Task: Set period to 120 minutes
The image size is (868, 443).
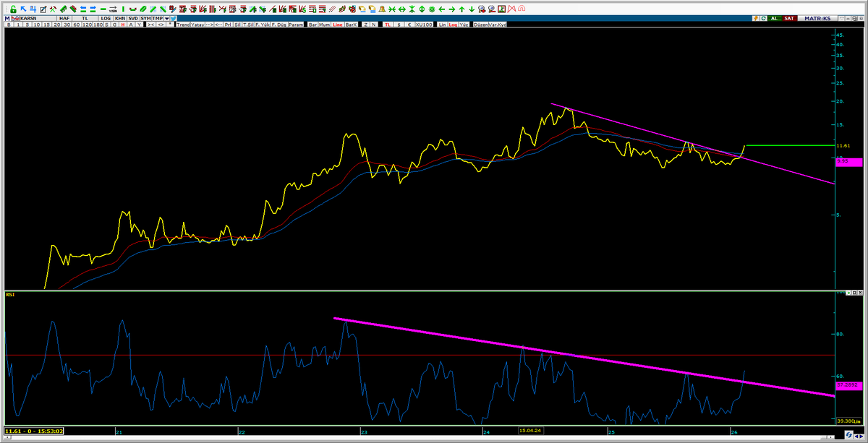Action: point(87,25)
